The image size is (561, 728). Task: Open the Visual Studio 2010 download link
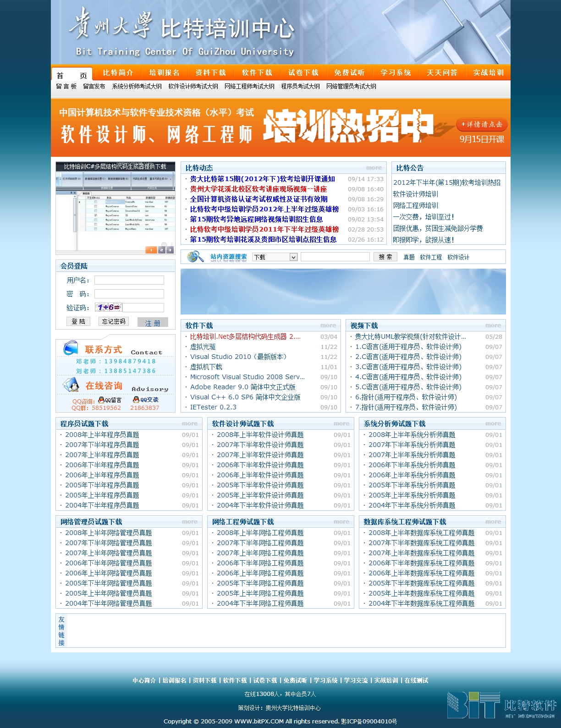tap(238, 357)
